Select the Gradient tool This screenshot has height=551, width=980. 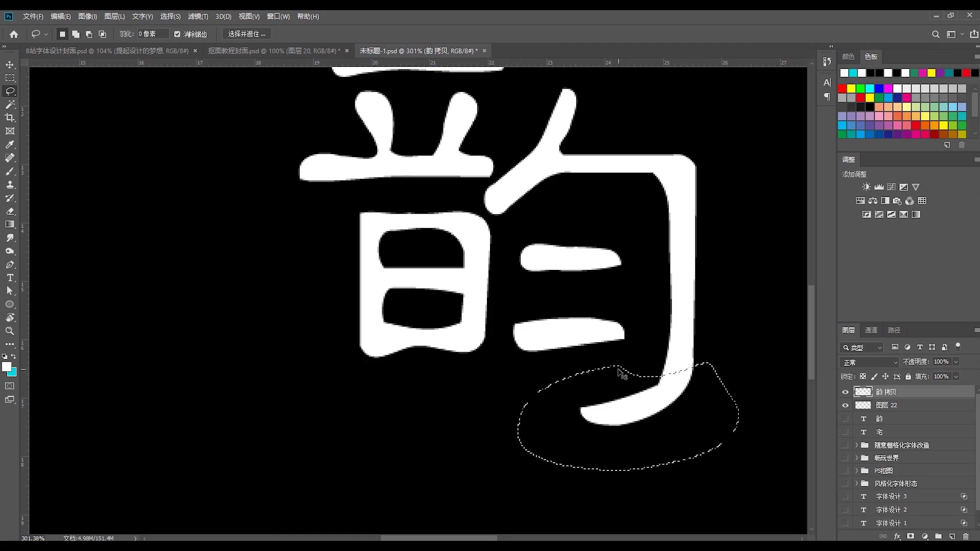pos(10,224)
